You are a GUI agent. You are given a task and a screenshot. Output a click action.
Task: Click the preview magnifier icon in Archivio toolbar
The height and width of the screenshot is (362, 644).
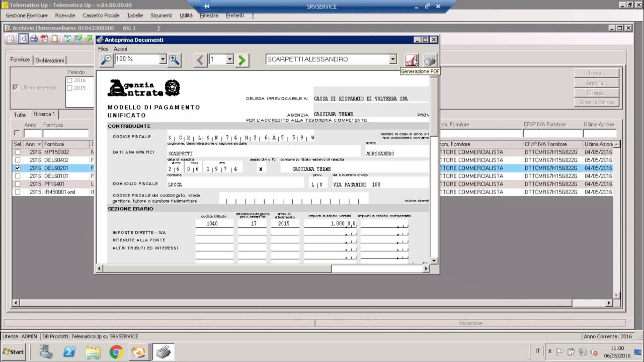23,38
